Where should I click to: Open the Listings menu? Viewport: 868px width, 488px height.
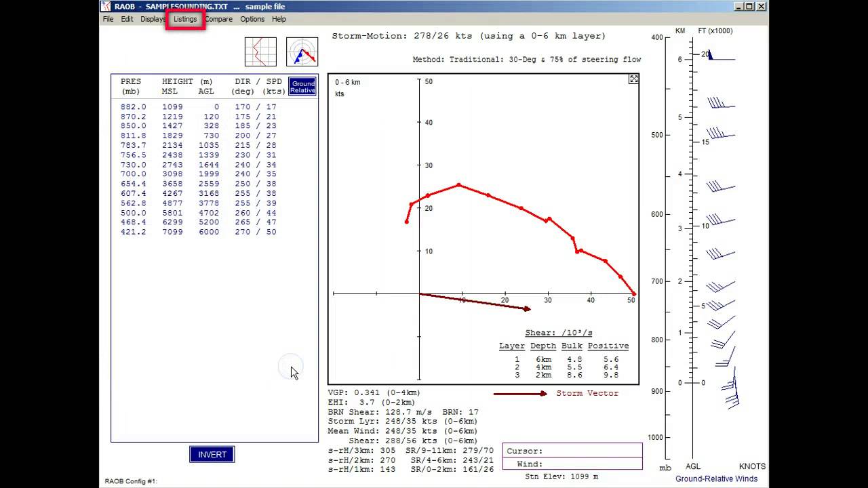pos(185,19)
